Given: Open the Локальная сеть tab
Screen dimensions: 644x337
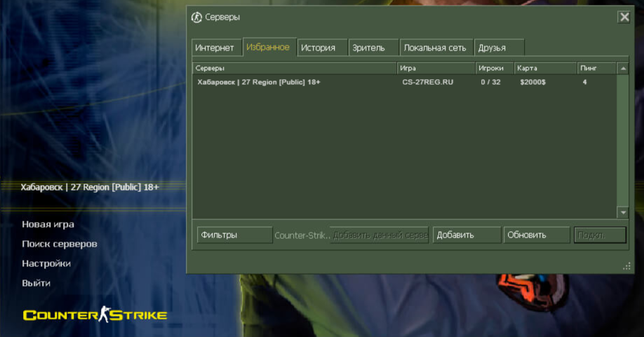Looking at the screenshot, I should pyautogui.click(x=436, y=48).
